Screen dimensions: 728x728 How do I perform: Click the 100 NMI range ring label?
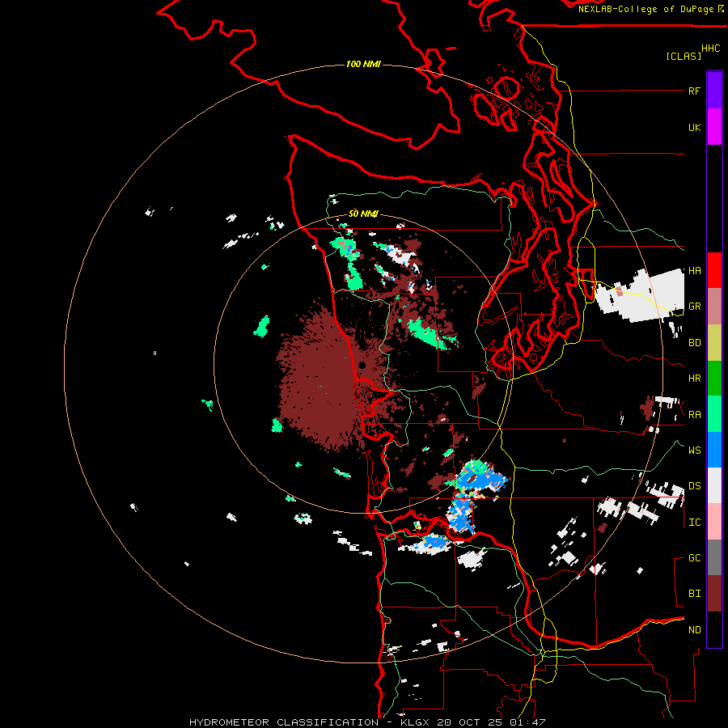point(363,64)
